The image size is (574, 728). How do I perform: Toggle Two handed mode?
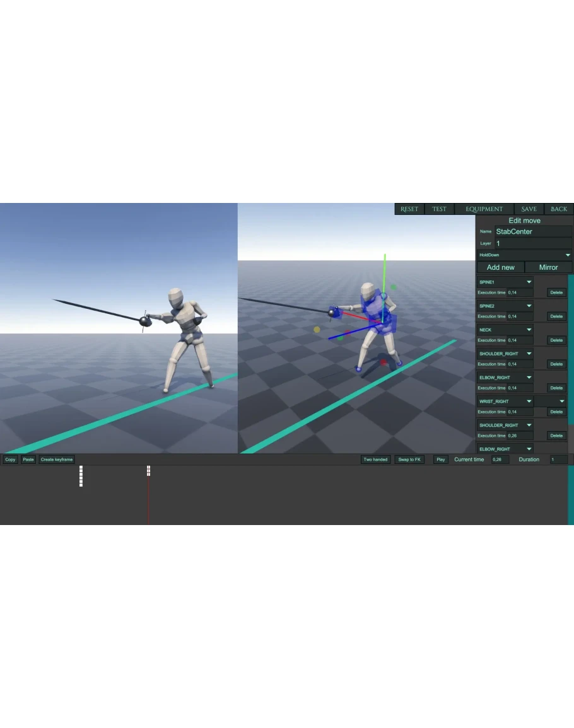coord(375,459)
